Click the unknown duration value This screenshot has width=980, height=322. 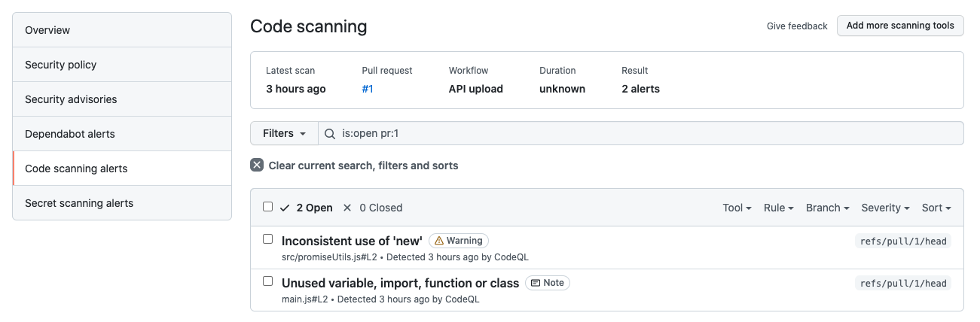(562, 89)
